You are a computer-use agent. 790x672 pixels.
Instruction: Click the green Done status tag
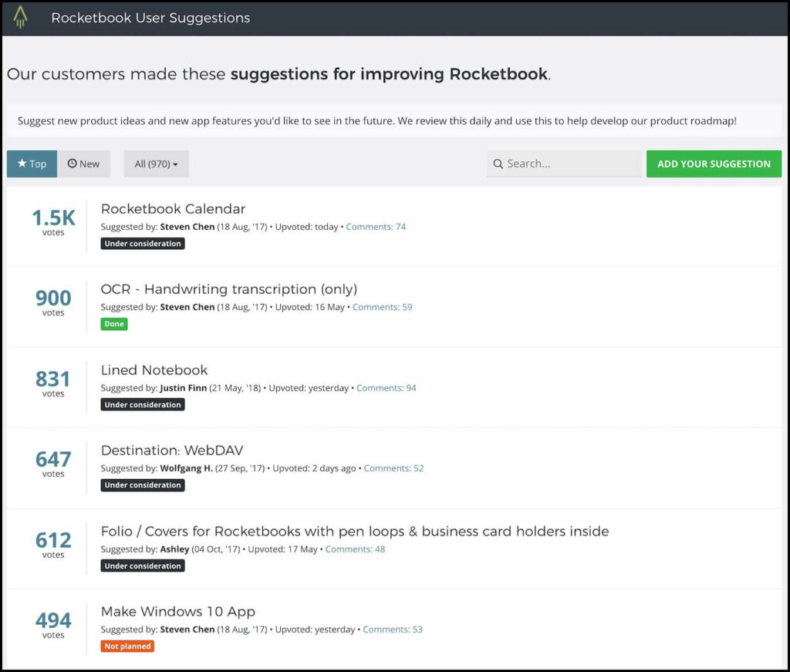pyautogui.click(x=114, y=324)
